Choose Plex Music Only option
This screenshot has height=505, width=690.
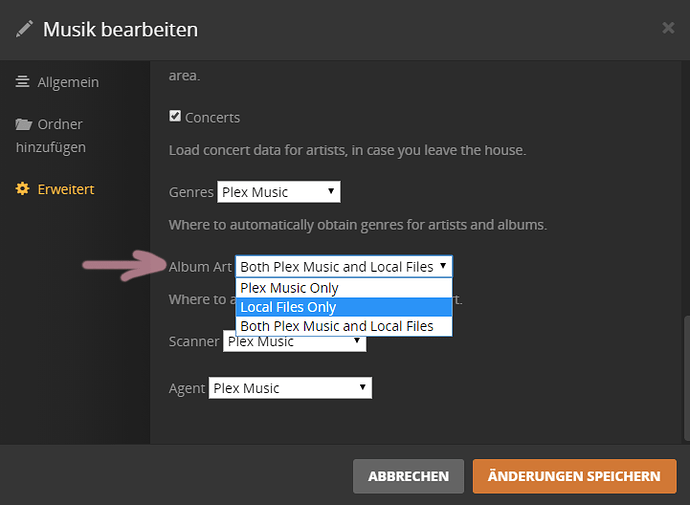tap(344, 288)
